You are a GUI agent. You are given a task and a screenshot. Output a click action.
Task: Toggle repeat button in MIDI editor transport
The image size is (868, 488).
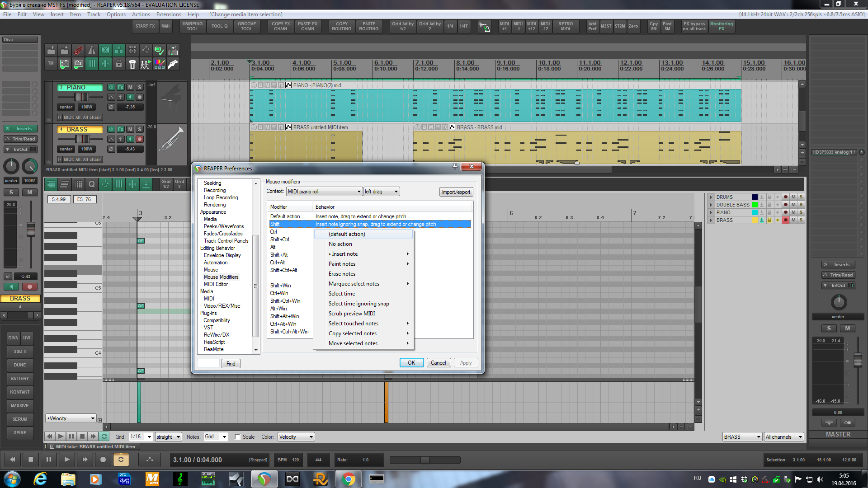coord(104,436)
